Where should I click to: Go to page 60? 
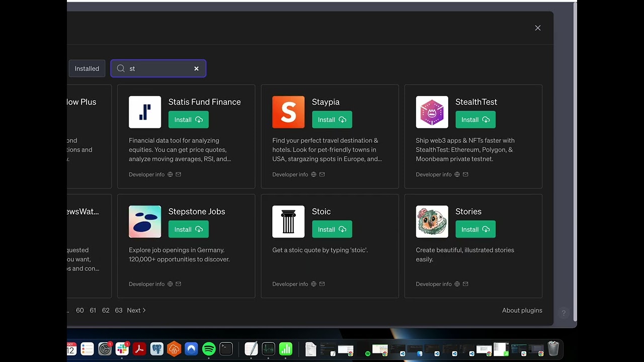tap(80, 310)
